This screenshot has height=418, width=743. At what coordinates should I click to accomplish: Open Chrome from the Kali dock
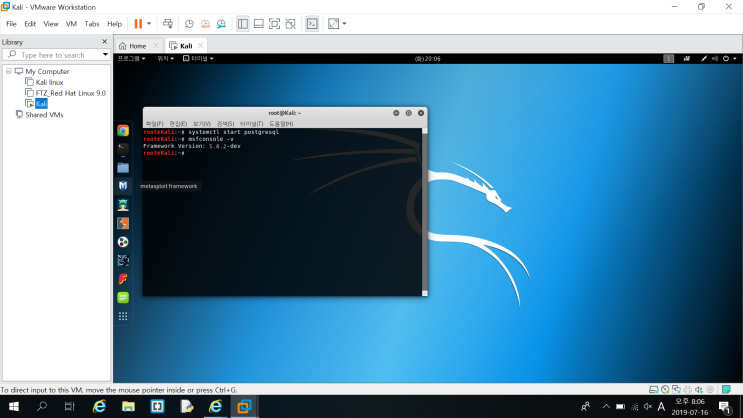coord(123,130)
